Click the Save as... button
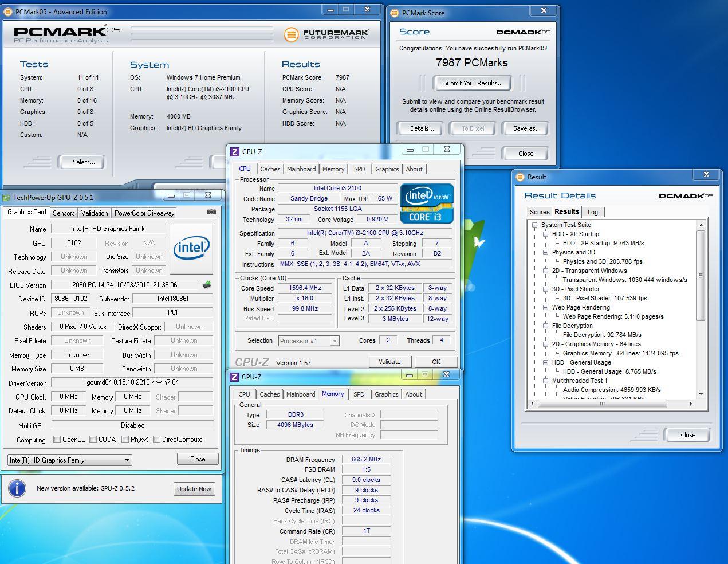Image resolution: width=728 pixels, height=564 pixels. [526, 128]
